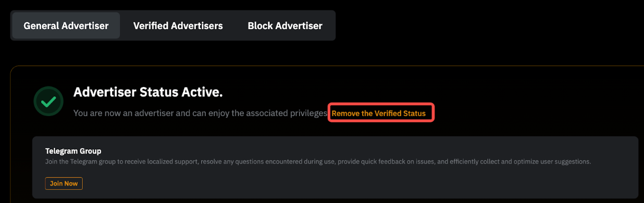Click the word 'Block' in the third tab
Image resolution: width=644 pixels, height=203 pixels.
point(261,26)
